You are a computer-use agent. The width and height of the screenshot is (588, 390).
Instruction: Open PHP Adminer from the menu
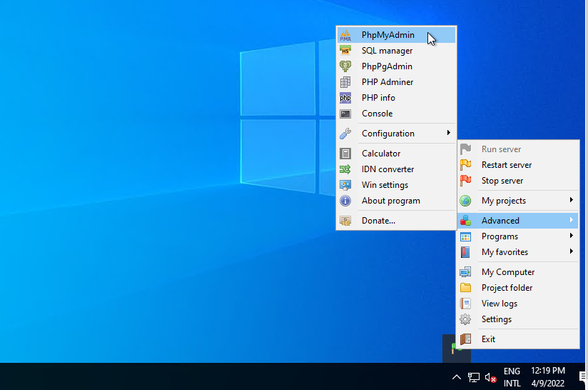[387, 82]
